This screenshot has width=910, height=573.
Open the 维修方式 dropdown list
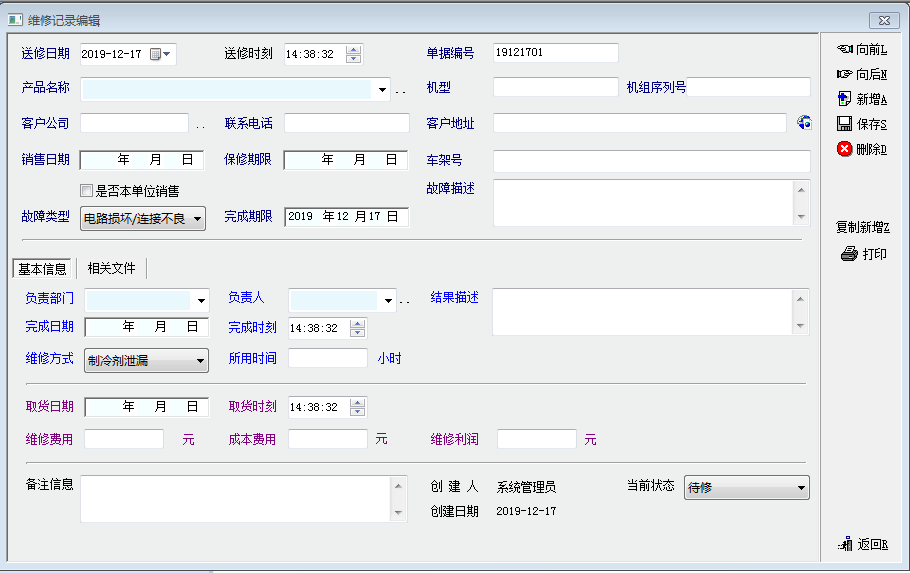pos(200,360)
